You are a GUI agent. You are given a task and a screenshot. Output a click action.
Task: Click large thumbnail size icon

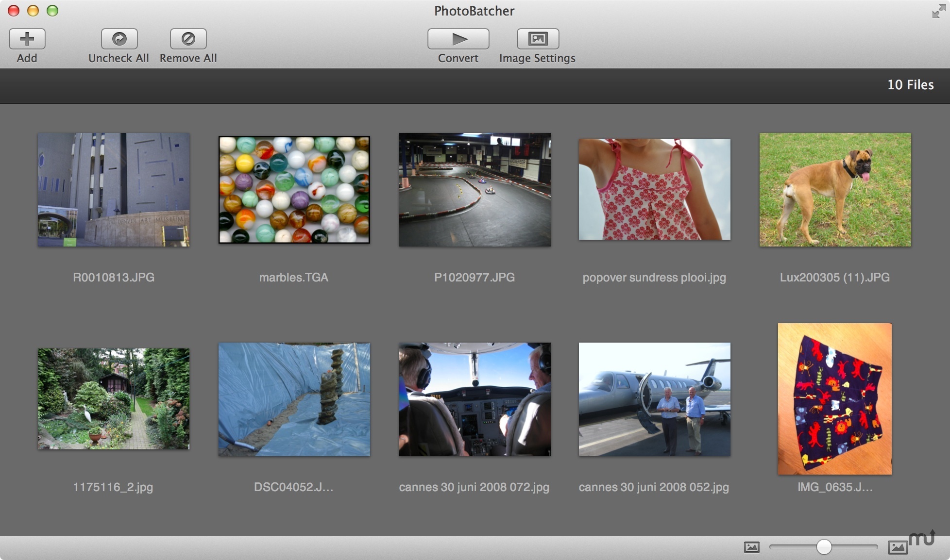click(898, 547)
